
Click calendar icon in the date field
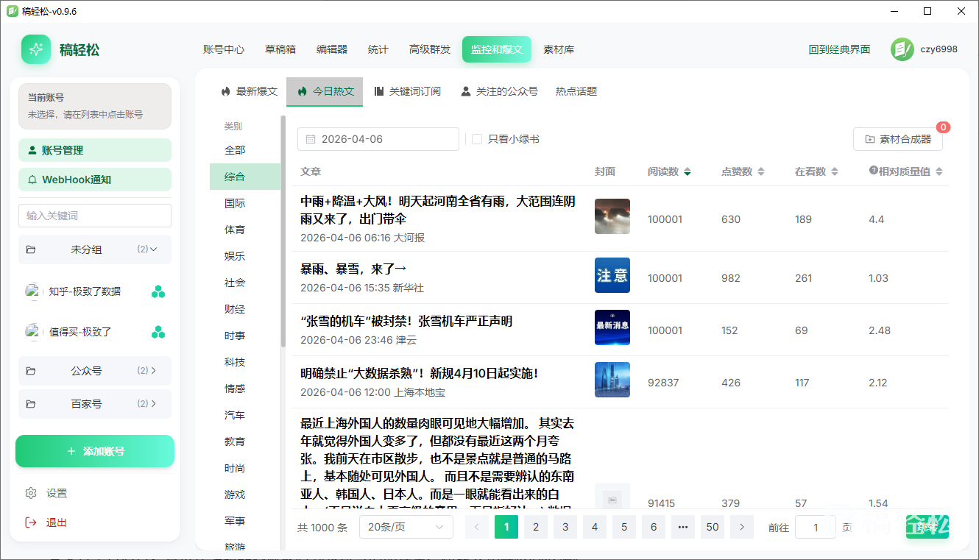coord(311,139)
